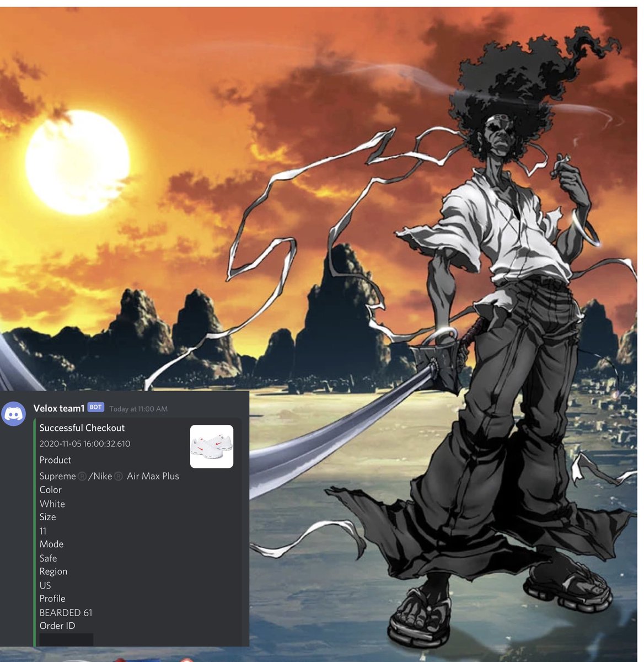This screenshot has width=644, height=662.
Task: Click the 'Supreme/Nike Air Max Plus' product name
Action: (109, 476)
